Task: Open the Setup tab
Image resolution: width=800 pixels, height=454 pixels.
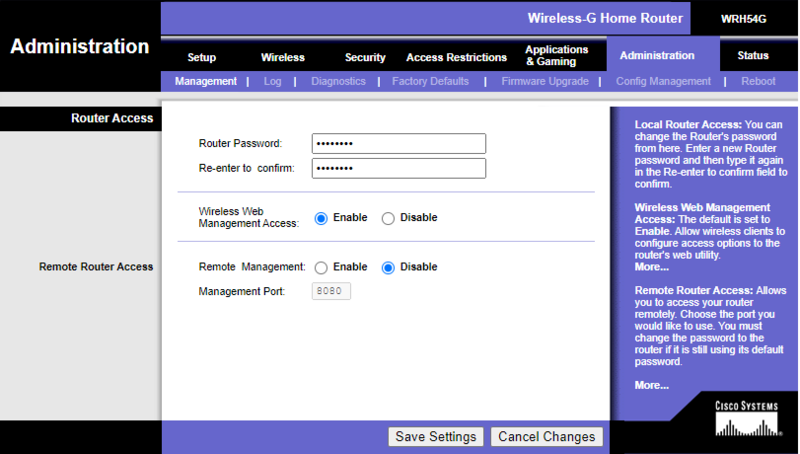Action: pos(202,57)
